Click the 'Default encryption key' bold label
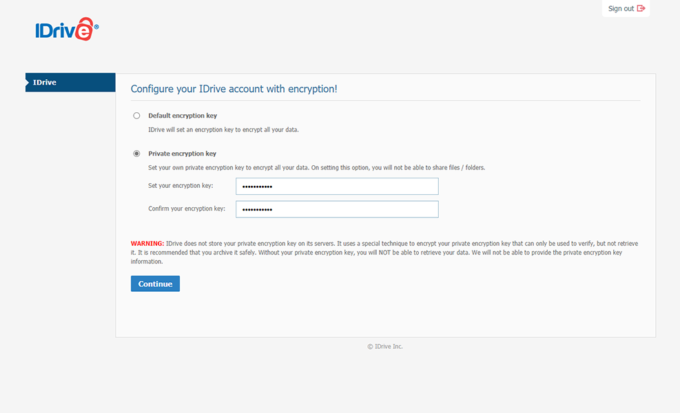This screenshot has height=413, width=680. pyautogui.click(x=182, y=116)
